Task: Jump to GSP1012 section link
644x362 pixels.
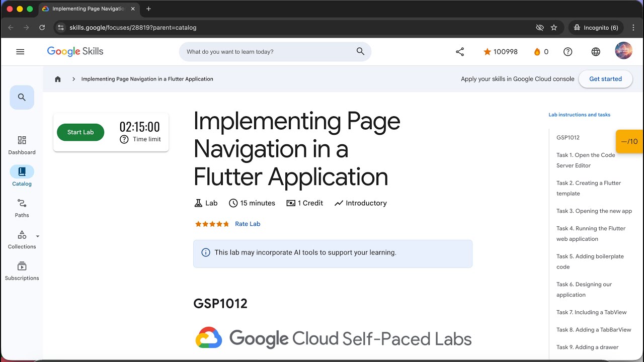Action: [568, 137]
